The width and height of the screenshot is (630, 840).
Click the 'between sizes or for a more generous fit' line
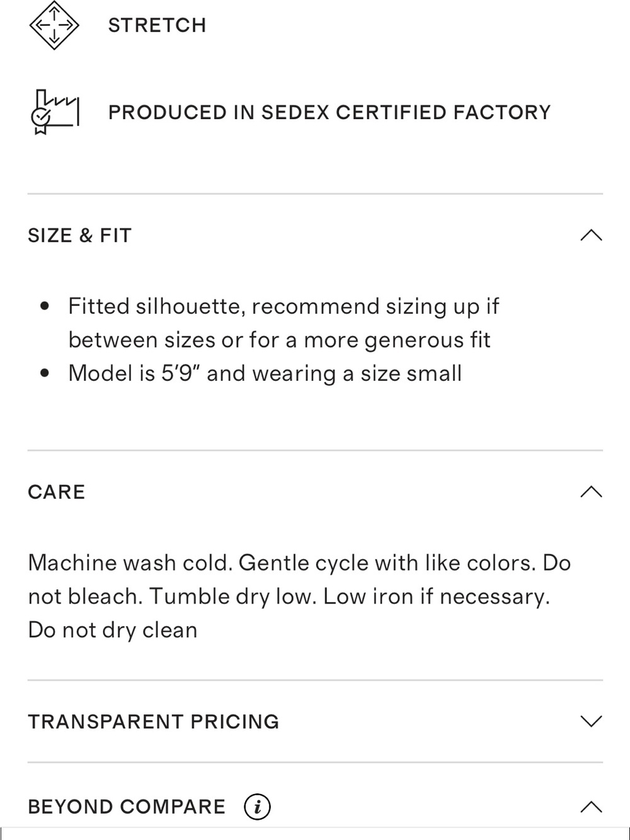[x=279, y=340]
